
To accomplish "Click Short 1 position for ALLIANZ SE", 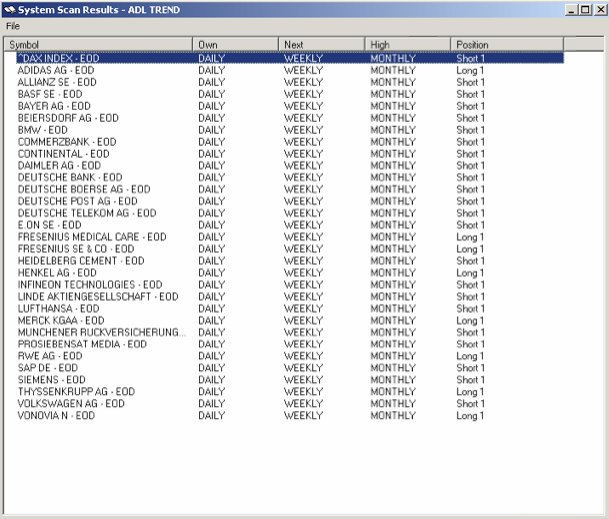I will click(470, 82).
